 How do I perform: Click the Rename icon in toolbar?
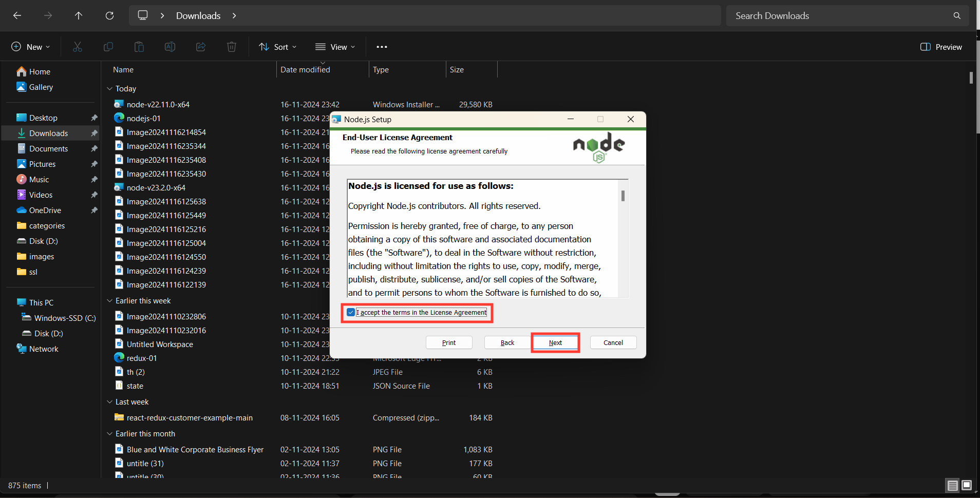coord(170,47)
